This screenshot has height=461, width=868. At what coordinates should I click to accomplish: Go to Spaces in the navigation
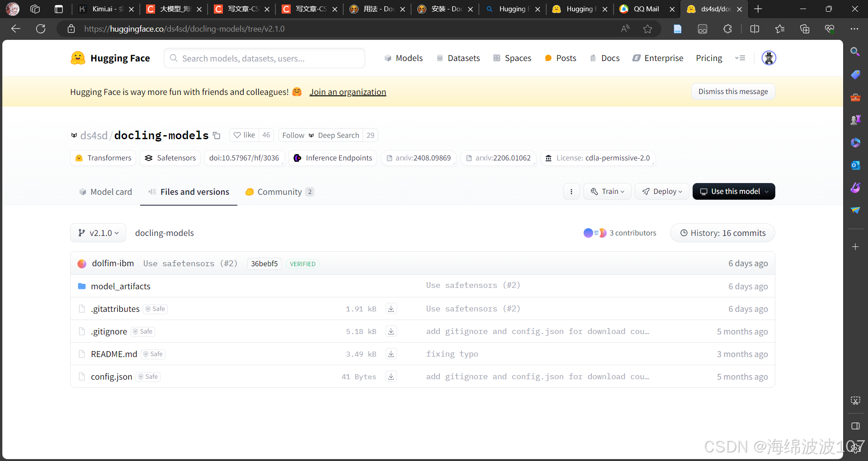512,58
